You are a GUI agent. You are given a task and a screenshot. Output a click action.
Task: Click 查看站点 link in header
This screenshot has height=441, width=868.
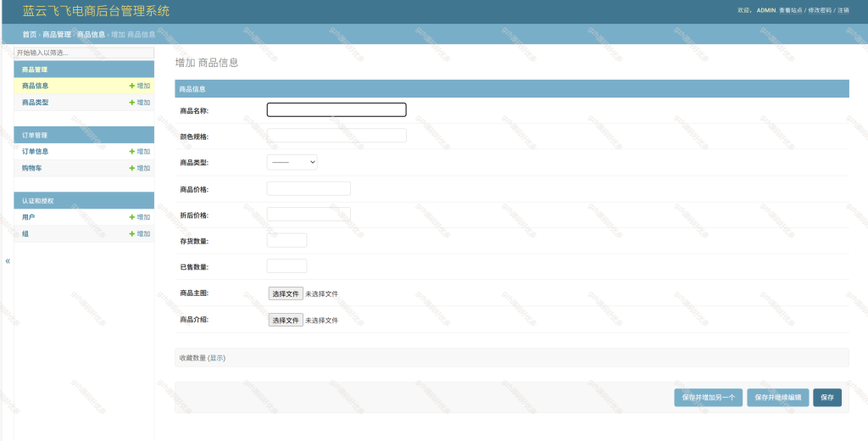pyautogui.click(x=791, y=10)
